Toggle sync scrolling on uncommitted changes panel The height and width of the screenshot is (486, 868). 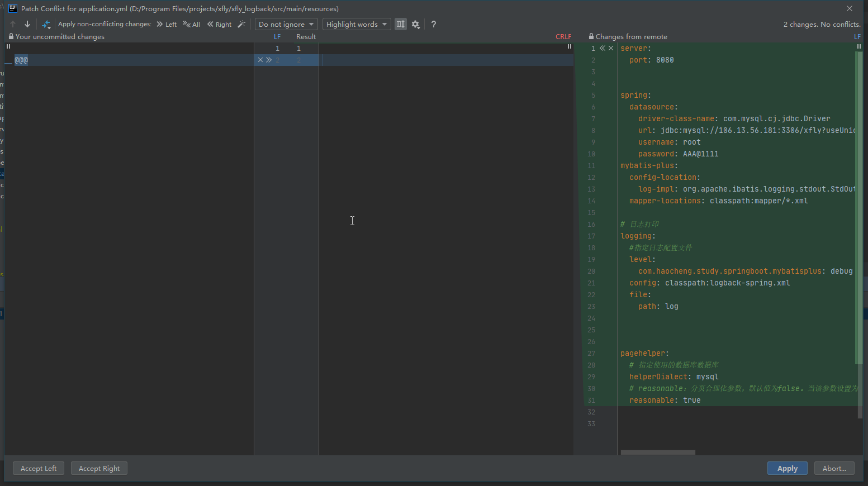point(7,46)
